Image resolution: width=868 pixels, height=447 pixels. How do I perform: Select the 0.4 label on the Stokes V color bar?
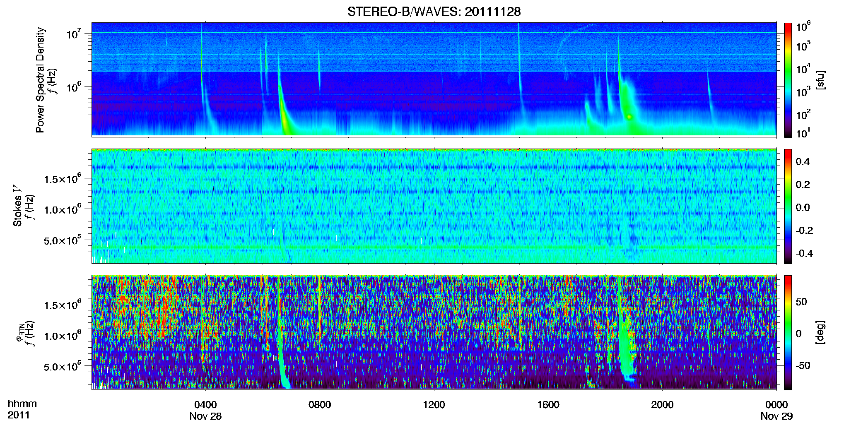click(x=803, y=162)
